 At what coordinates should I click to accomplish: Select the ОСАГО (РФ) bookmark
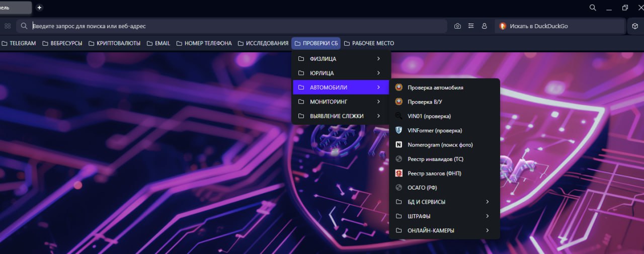[x=422, y=188]
